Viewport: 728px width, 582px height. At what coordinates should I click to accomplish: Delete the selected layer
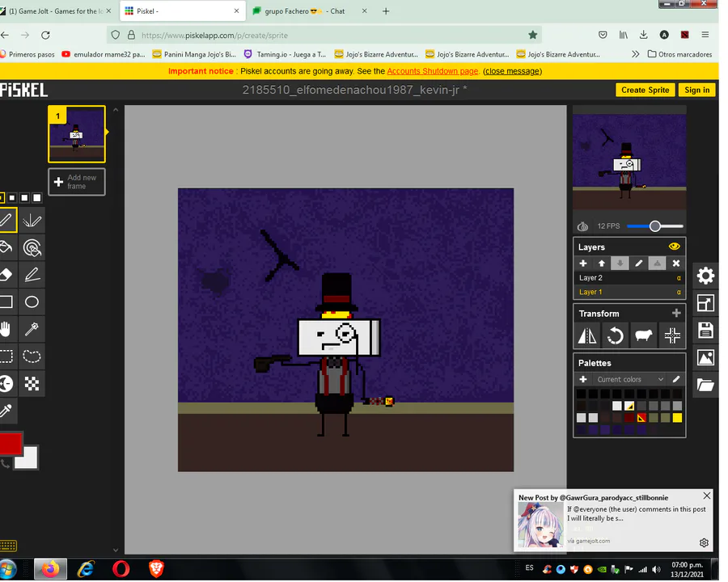[x=676, y=264]
